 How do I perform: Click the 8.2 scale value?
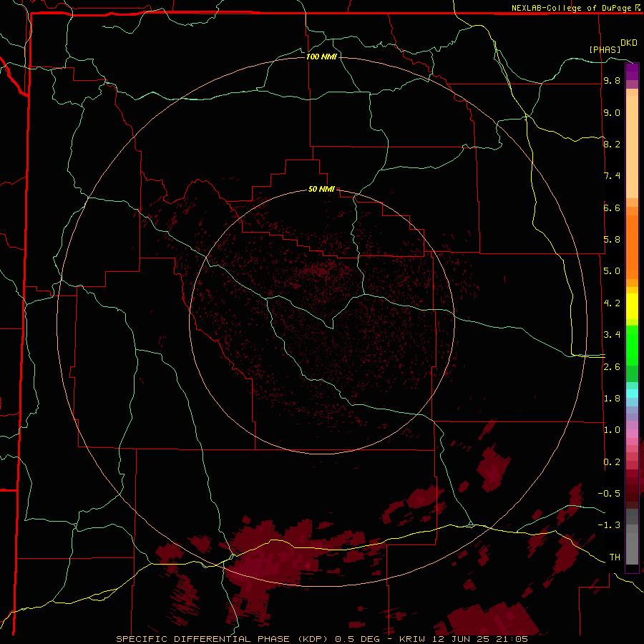612,144
